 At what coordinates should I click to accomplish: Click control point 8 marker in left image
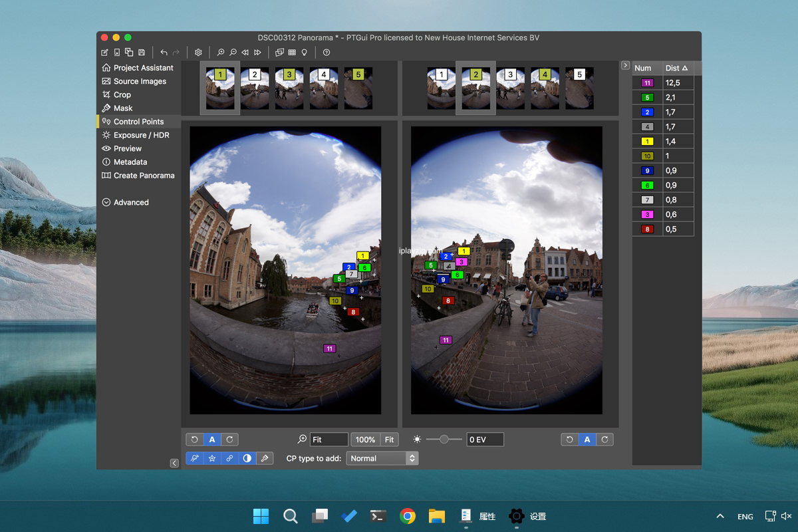[353, 312]
